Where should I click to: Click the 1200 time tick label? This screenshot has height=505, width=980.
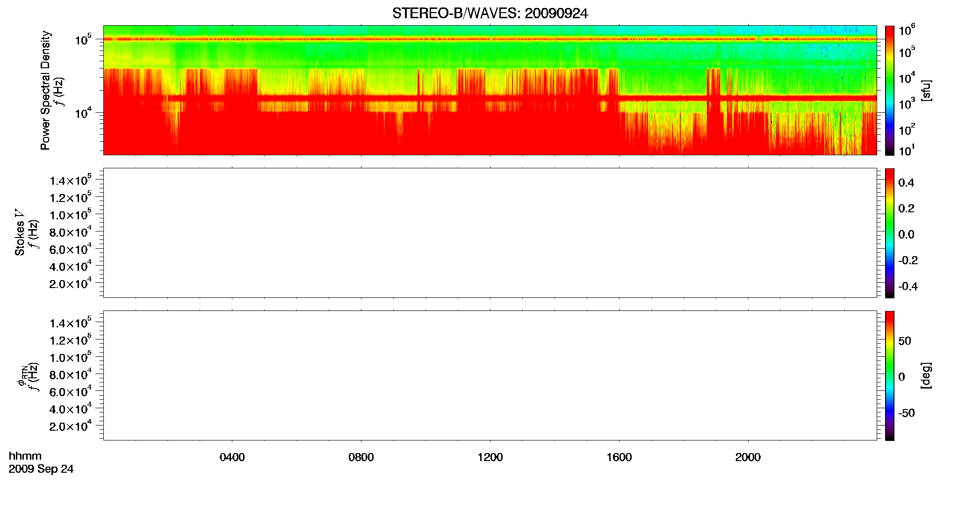coord(490,457)
